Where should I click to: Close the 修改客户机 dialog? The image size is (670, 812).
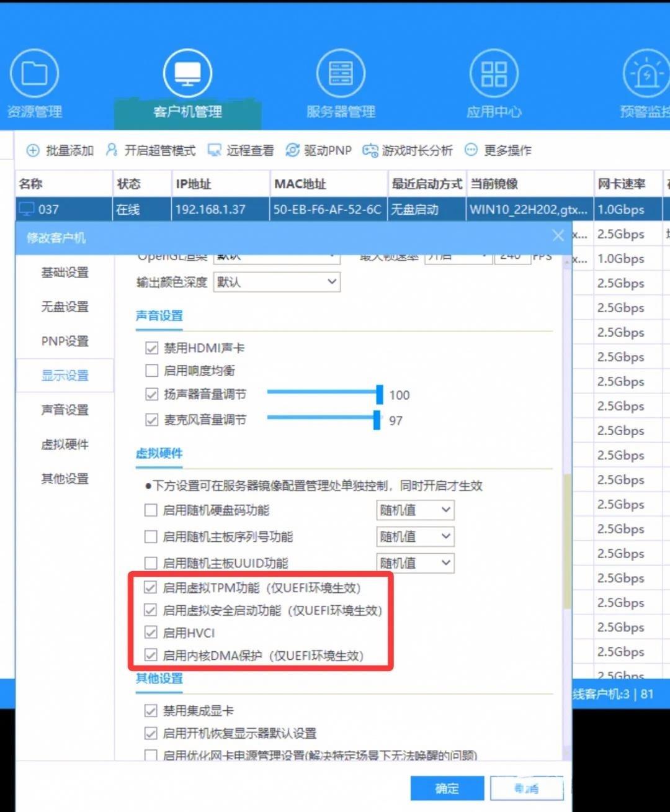coord(558,236)
